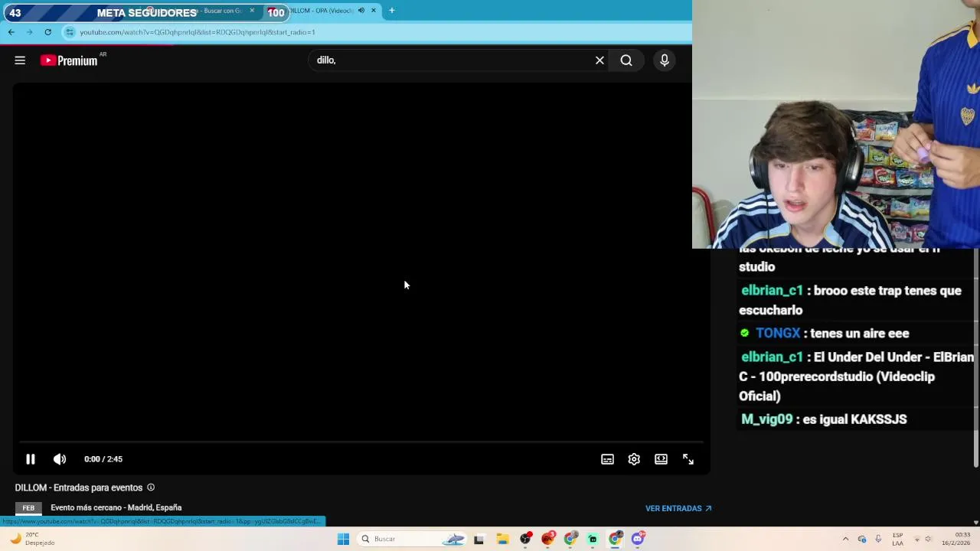Open File Explorer from the taskbar

[x=502, y=539]
